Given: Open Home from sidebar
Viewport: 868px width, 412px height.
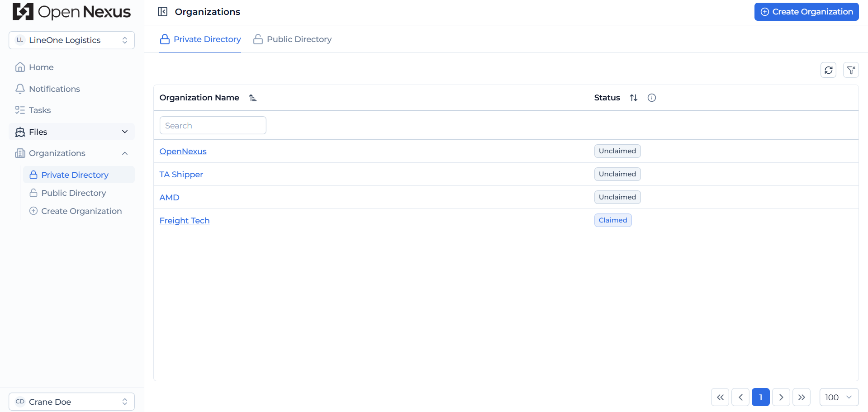Looking at the screenshot, I should point(71,67).
